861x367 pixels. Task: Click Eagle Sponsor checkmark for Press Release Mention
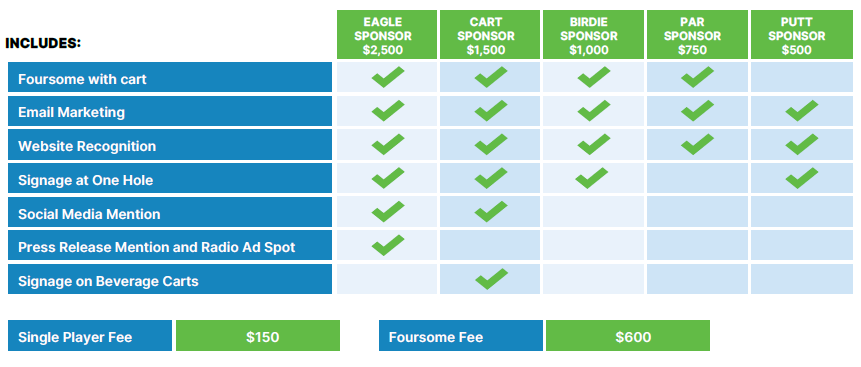point(388,245)
